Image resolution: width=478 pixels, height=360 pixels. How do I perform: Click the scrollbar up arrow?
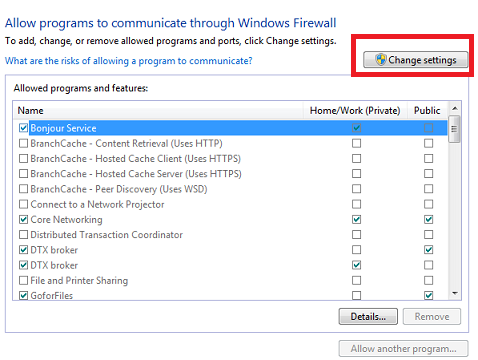point(455,109)
